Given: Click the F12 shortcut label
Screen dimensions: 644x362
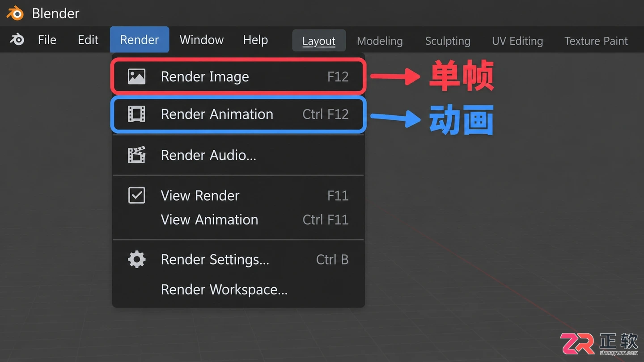Looking at the screenshot, I should point(338,76).
